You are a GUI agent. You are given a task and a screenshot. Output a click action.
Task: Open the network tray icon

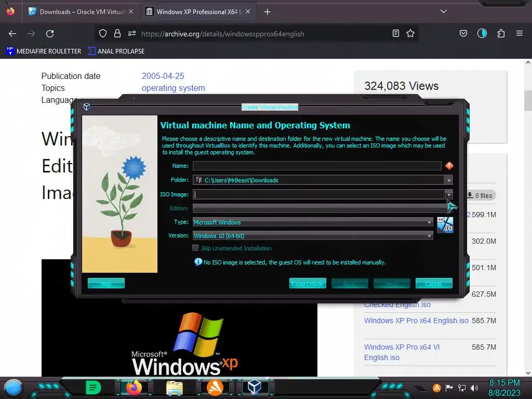461,388
